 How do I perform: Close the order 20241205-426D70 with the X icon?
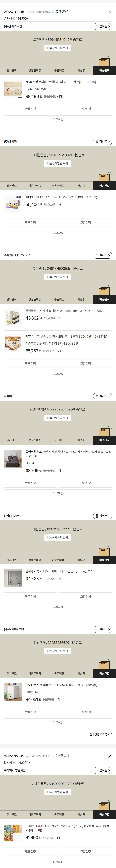(110, 12)
